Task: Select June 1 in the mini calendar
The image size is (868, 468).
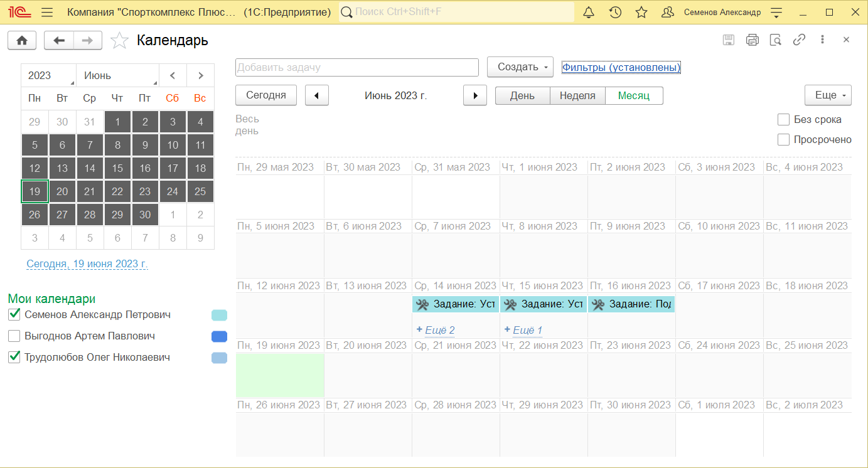Action: (x=117, y=122)
